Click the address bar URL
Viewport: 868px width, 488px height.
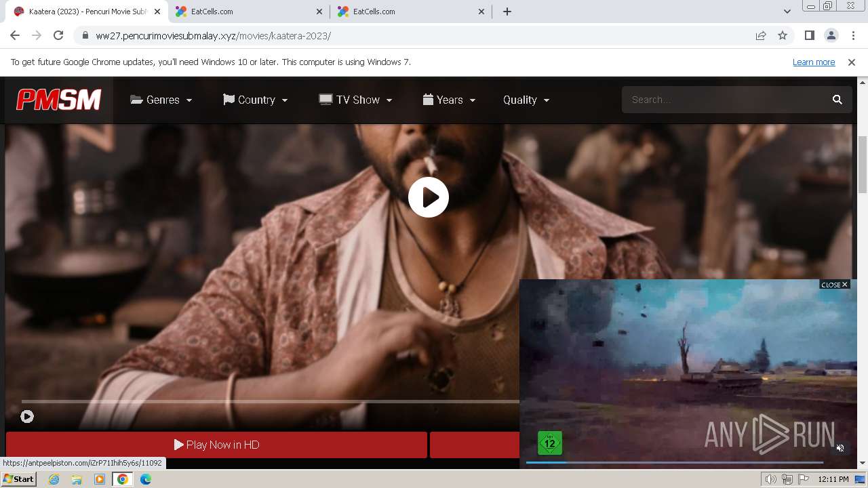pos(213,36)
